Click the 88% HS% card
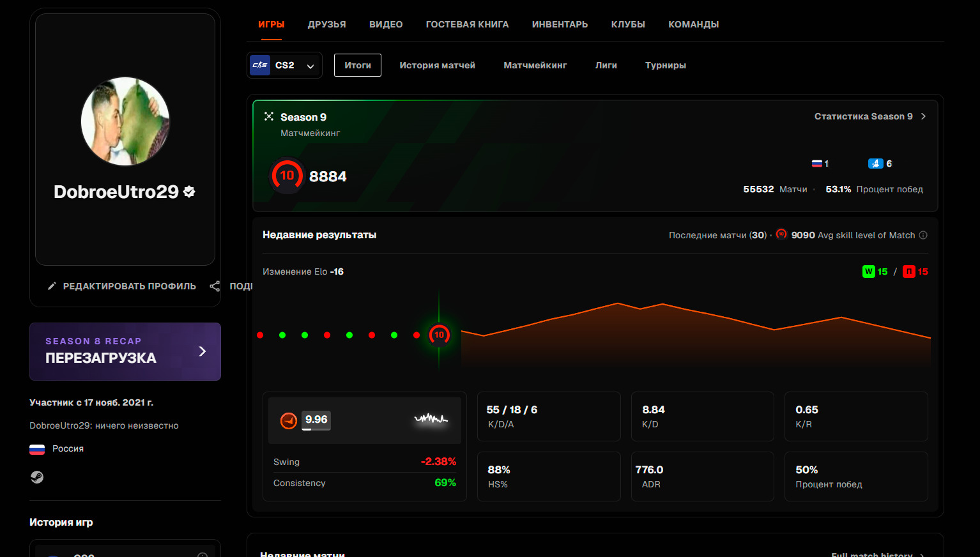980x557 pixels. click(549, 477)
